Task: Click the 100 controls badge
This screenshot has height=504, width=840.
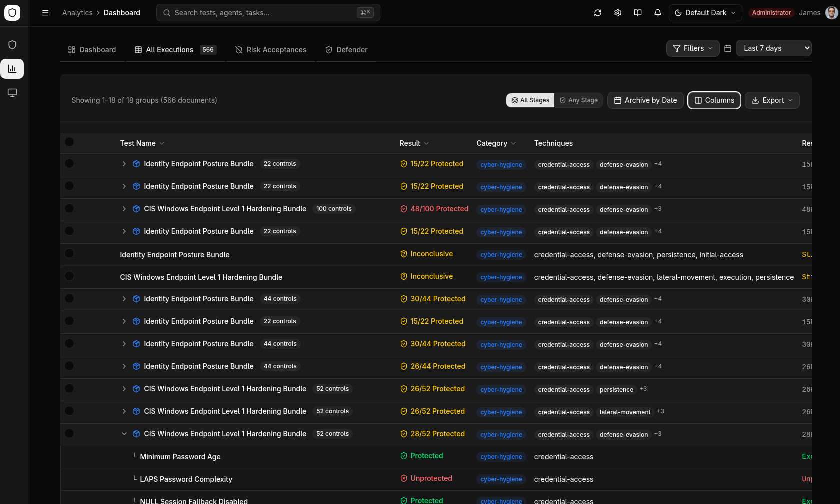Action: [334, 209]
